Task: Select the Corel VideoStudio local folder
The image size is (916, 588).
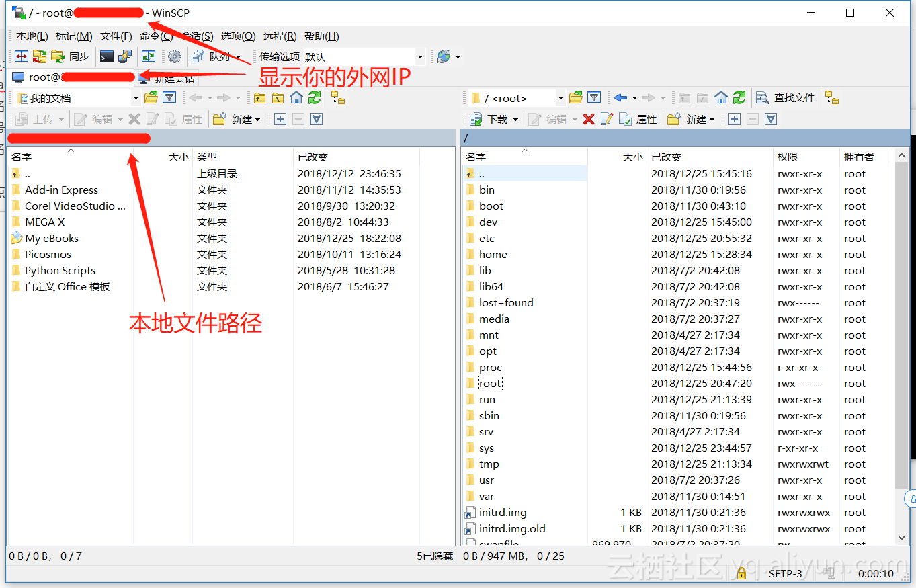Action: [x=75, y=206]
